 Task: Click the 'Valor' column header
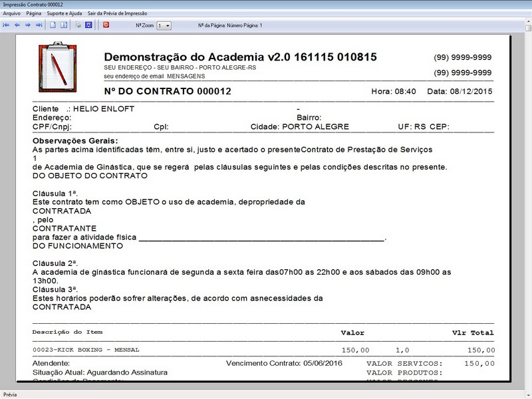[352, 333]
